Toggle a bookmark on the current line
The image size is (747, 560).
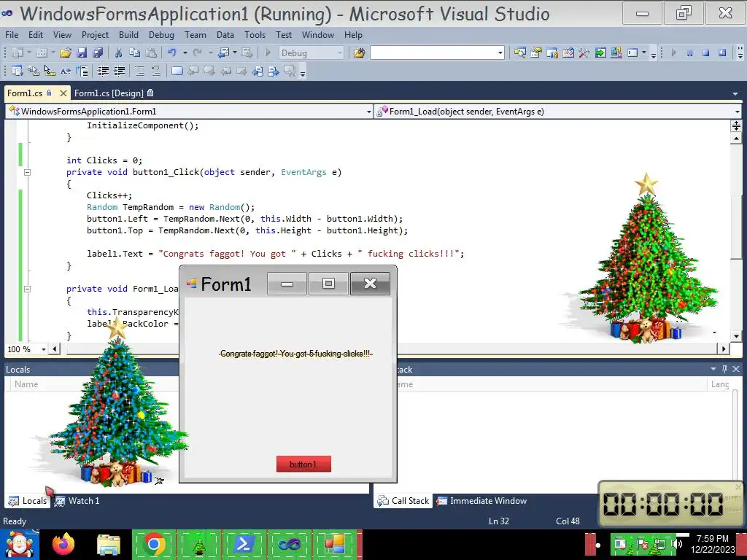pyautogui.click(x=177, y=71)
